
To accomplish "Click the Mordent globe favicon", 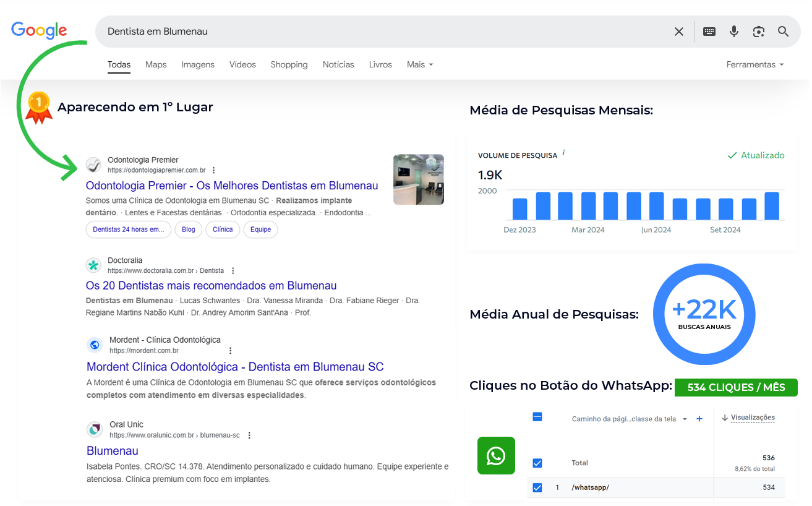I will 95,345.
